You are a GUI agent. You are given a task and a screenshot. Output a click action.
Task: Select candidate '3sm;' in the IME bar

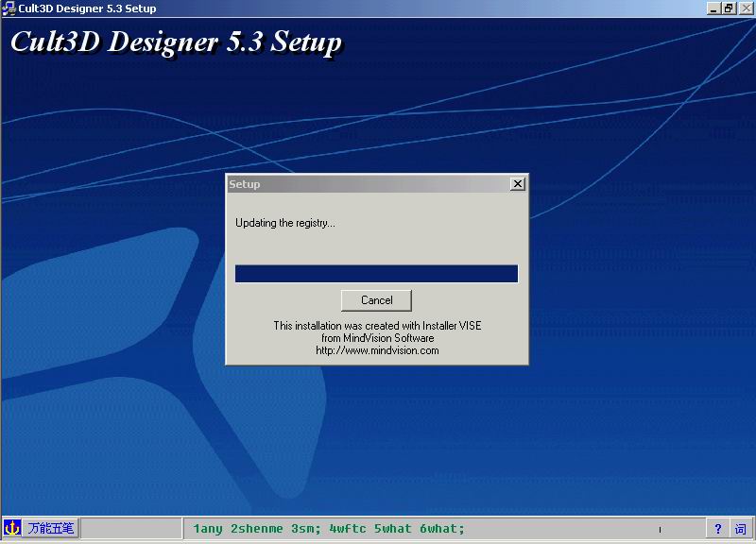pos(305,529)
